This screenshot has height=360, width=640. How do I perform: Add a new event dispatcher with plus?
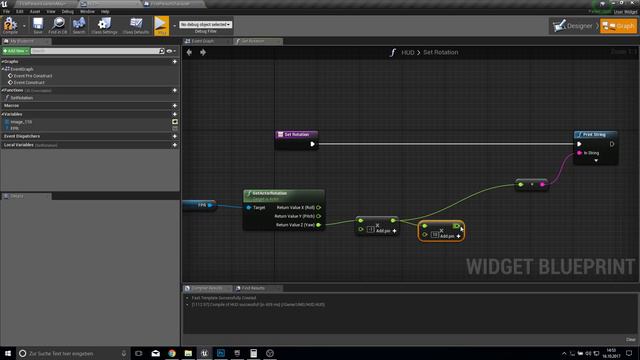pyautogui.click(x=175, y=136)
